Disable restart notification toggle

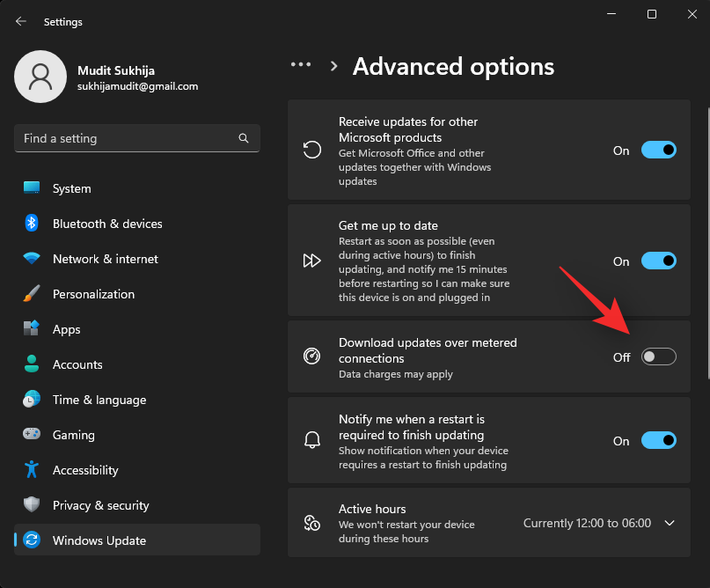658,440
